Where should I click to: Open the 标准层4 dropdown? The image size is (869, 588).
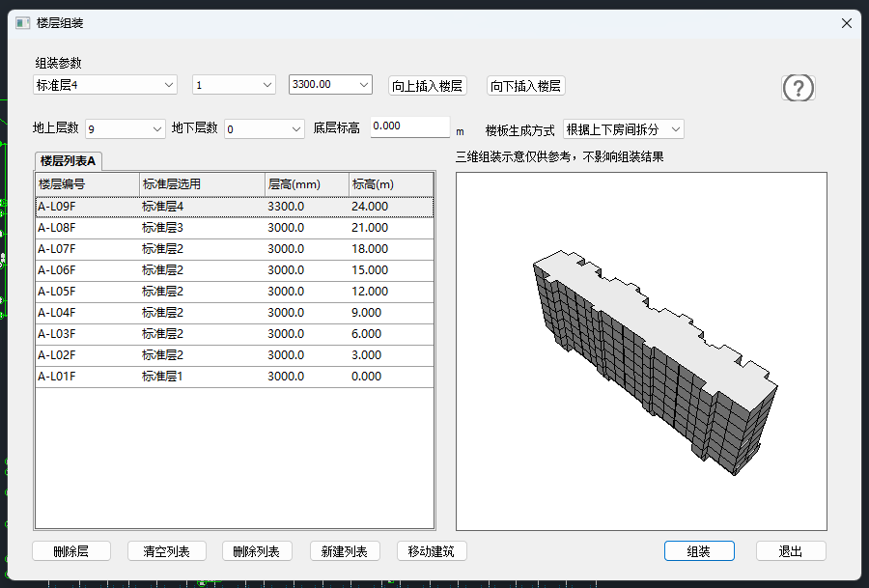pos(105,85)
